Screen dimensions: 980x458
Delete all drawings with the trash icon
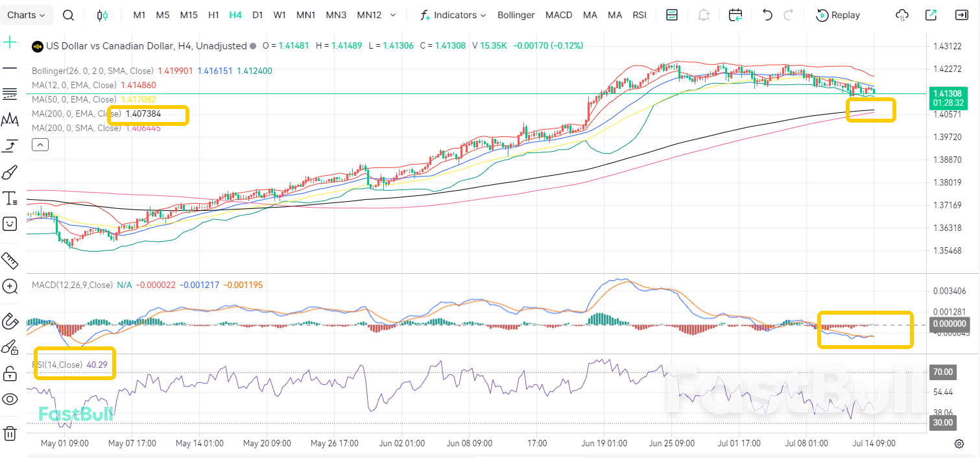click(x=10, y=433)
